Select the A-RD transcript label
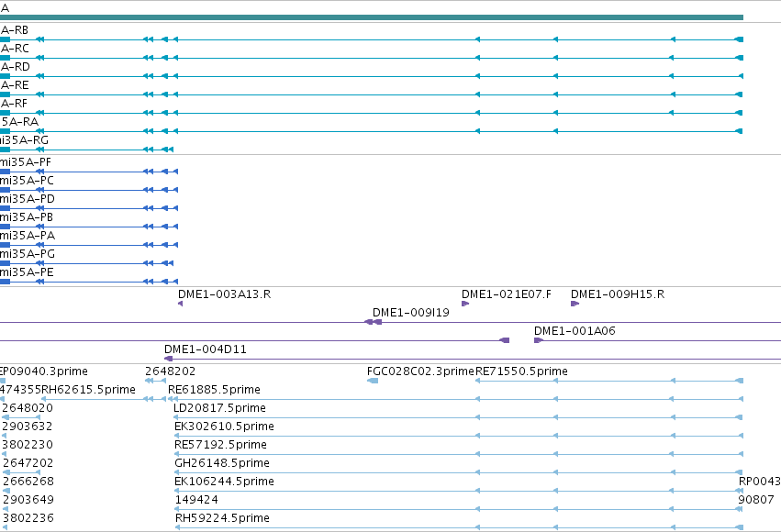The width and height of the screenshot is (781, 532). pos(15,67)
